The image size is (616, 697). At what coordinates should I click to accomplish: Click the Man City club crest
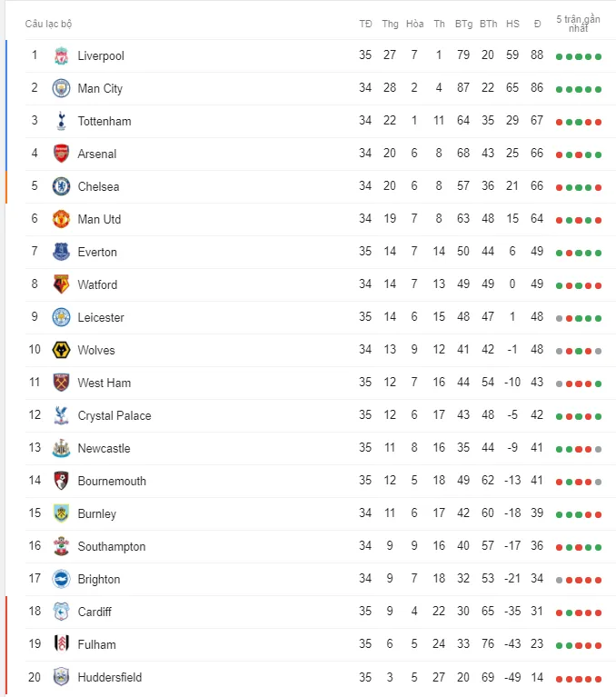62,88
